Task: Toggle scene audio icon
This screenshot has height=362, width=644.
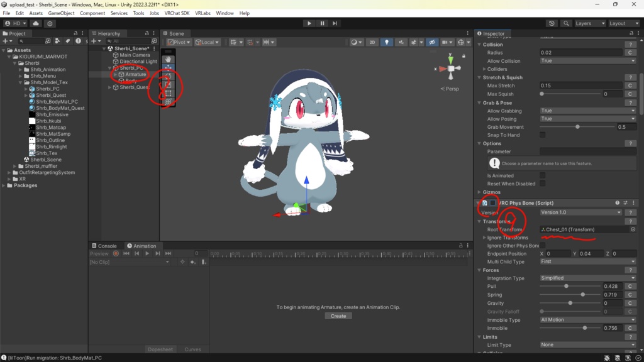Action: 401,42
